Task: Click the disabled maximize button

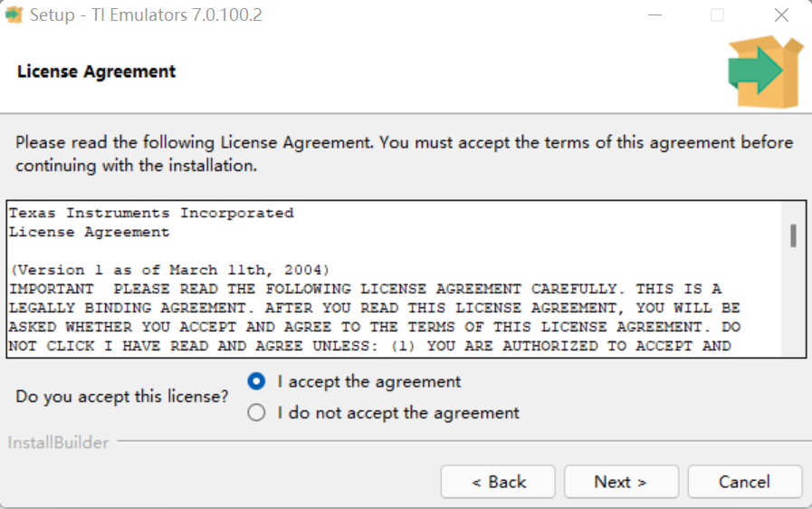Action: [x=717, y=15]
